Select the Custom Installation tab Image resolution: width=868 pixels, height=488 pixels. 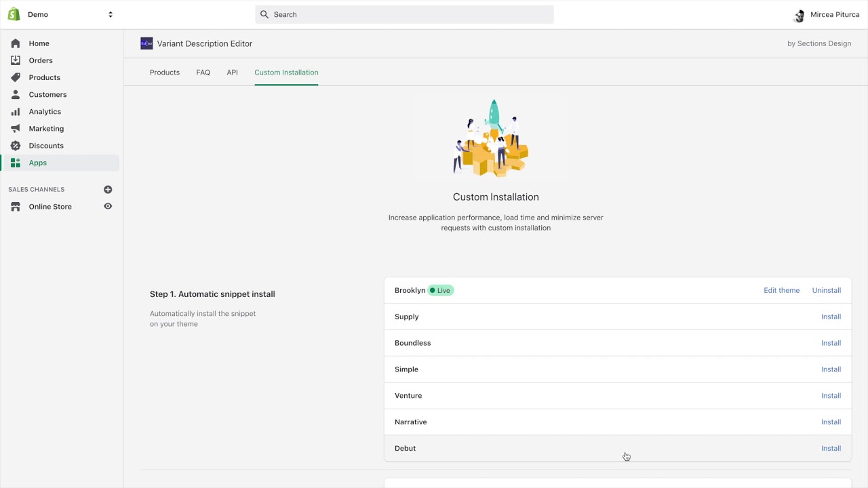(x=286, y=73)
